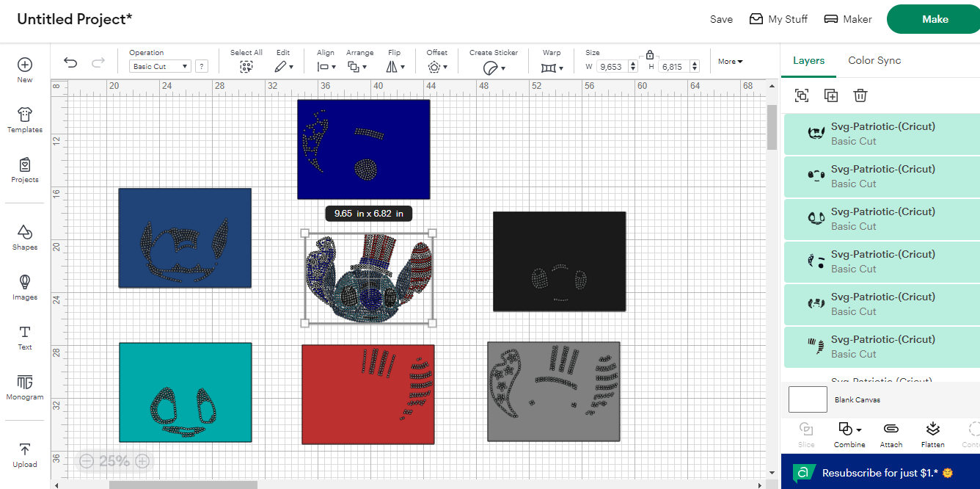Expand the Flip dropdown

[x=395, y=67]
